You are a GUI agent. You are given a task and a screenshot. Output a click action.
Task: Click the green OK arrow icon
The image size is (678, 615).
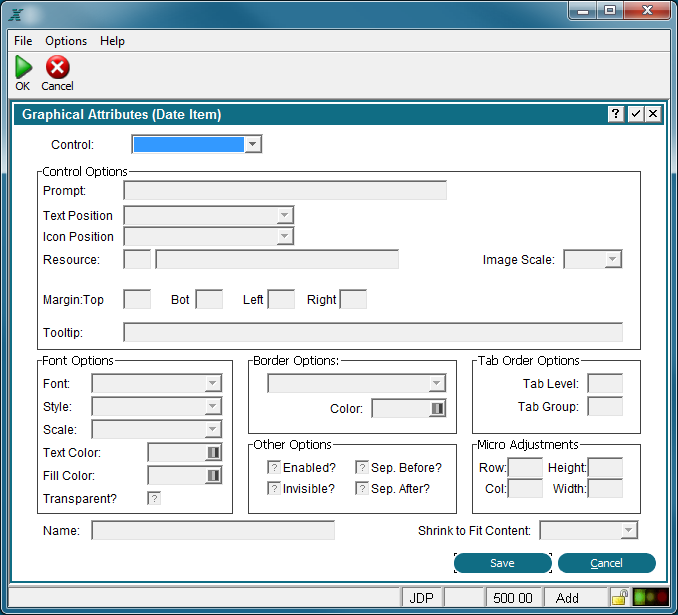click(x=23, y=67)
